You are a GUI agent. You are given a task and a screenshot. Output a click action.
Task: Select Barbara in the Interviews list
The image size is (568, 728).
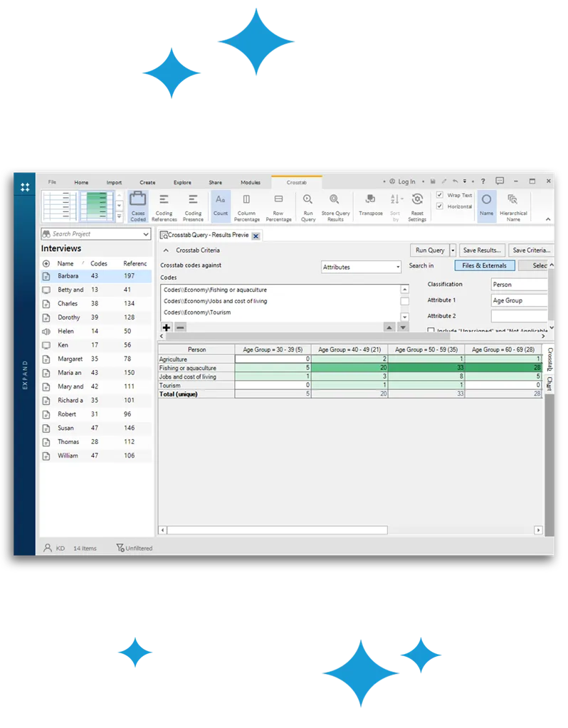[x=68, y=276]
